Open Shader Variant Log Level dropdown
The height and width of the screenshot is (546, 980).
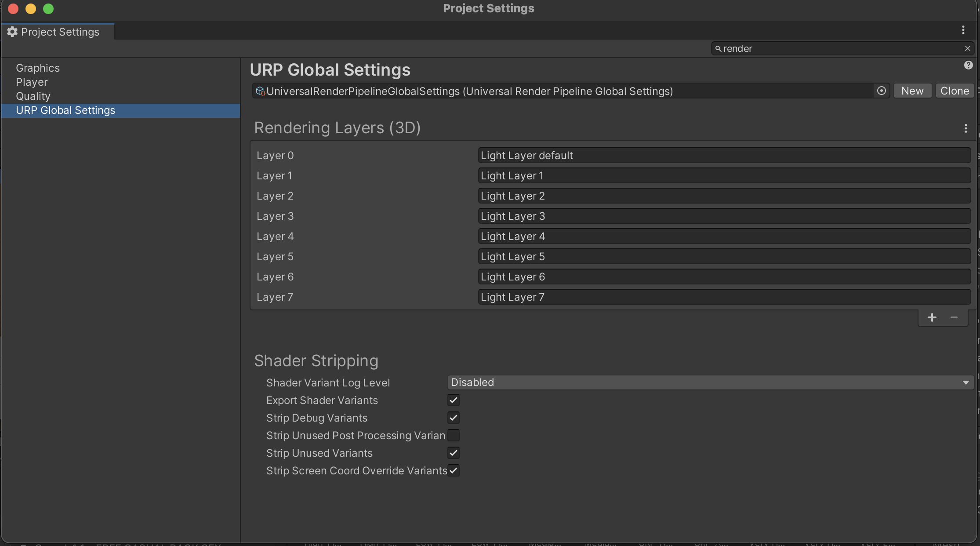(710, 382)
